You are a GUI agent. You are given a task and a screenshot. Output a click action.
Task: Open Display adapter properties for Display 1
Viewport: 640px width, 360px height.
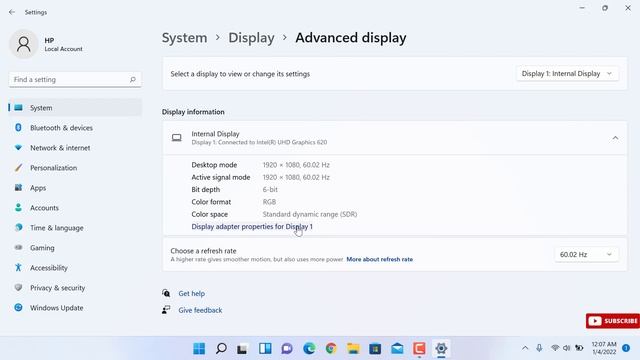click(x=252, y=227)
